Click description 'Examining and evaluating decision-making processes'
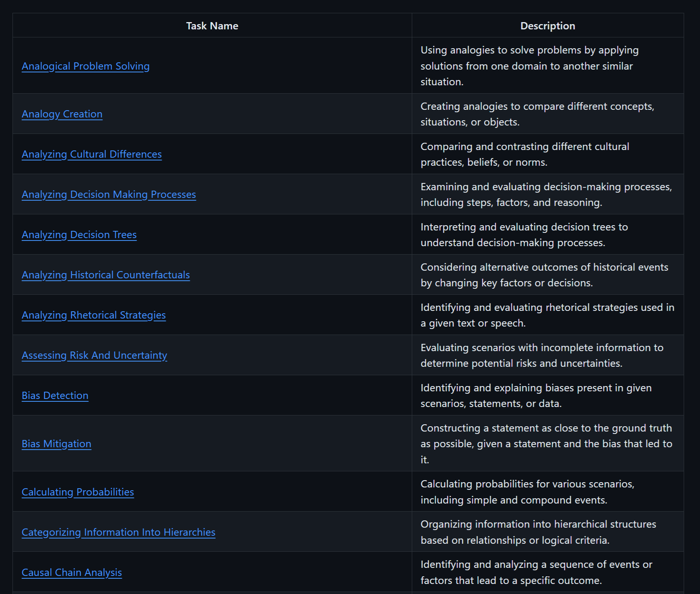Screen dimensions: 700x594 pyautogui.click(x=546, y=195)
